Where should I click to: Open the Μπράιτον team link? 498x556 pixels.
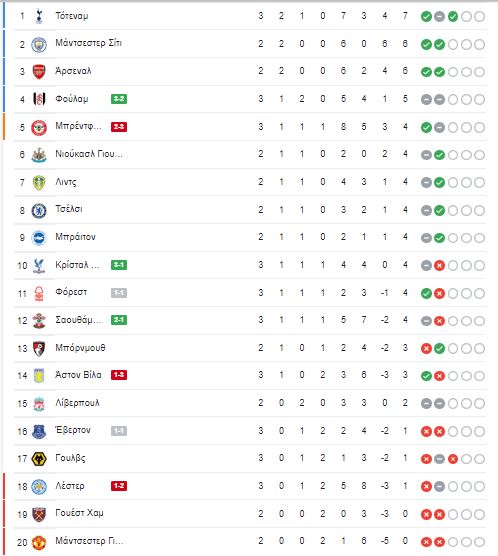76,237
